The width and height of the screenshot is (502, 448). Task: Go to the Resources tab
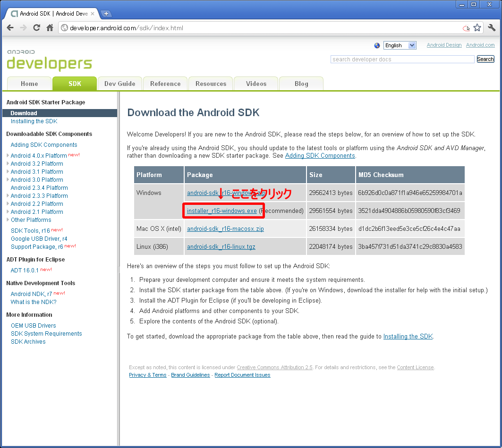pyautogui.click(x=211, y=84)
